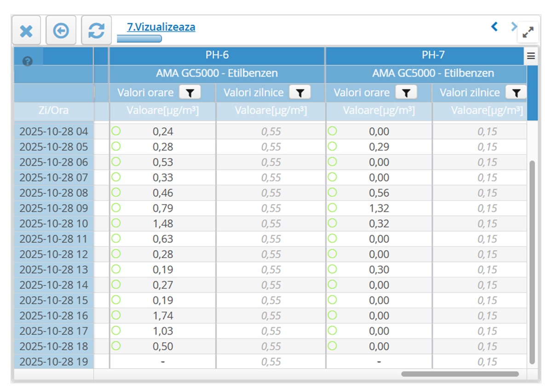Click the back arrow circle icon
This screenshot has width=552, height=392.
coord(61,31)
